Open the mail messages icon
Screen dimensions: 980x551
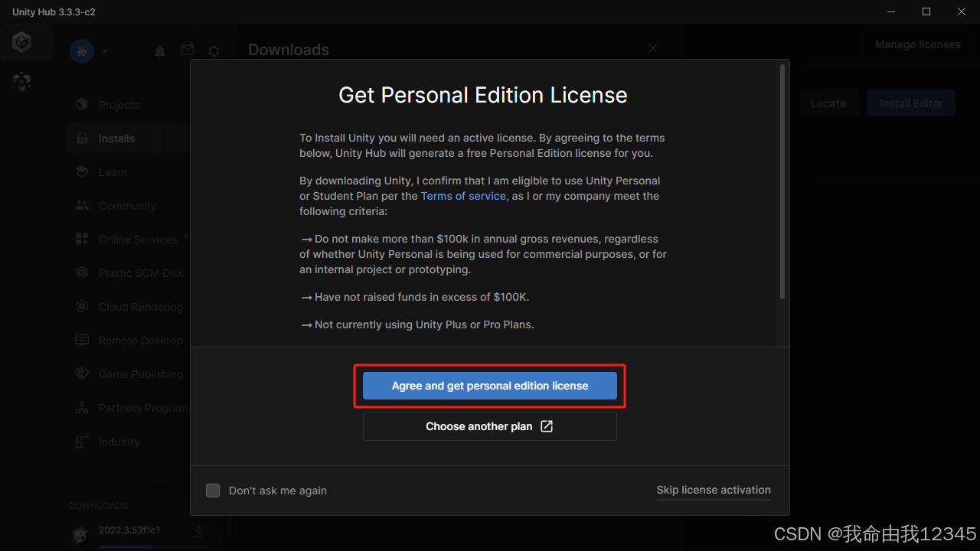tap(187, 50)
